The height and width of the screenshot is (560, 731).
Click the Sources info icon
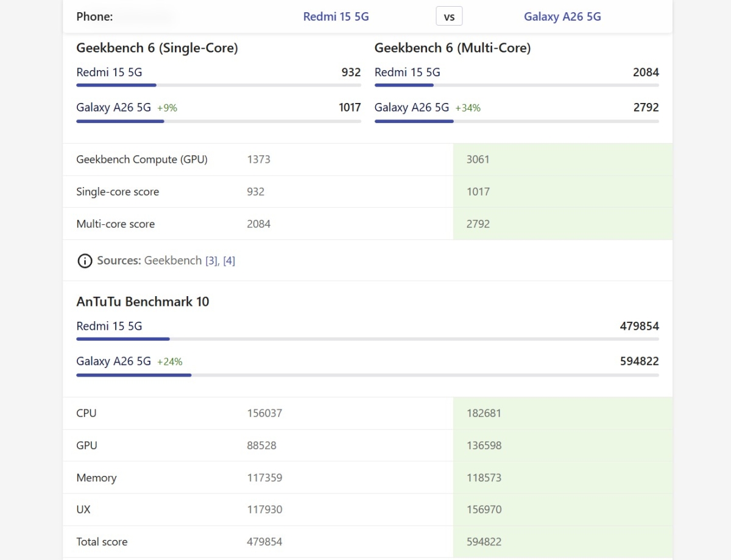tap(85, 261)
